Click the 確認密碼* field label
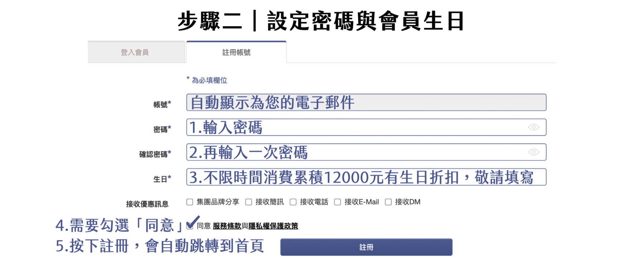The width and height of the screenshot is (644, 265). click(155, 154)
